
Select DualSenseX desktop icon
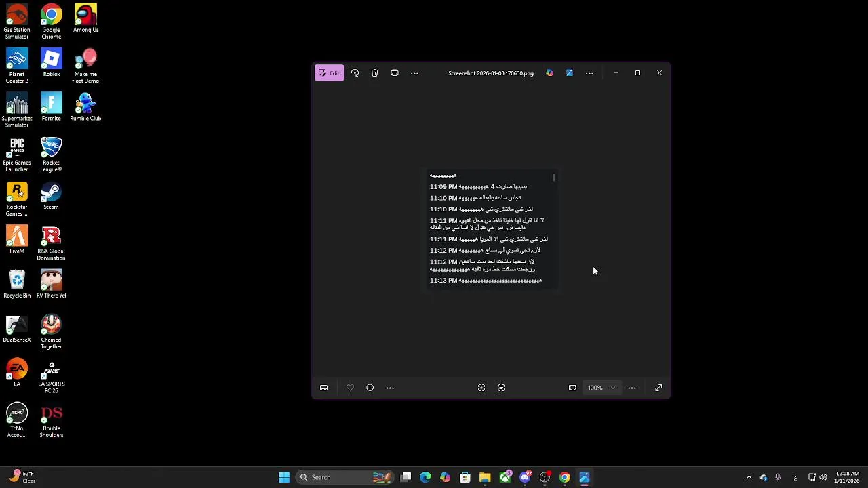pyautogui.click(x=17, y=329)
